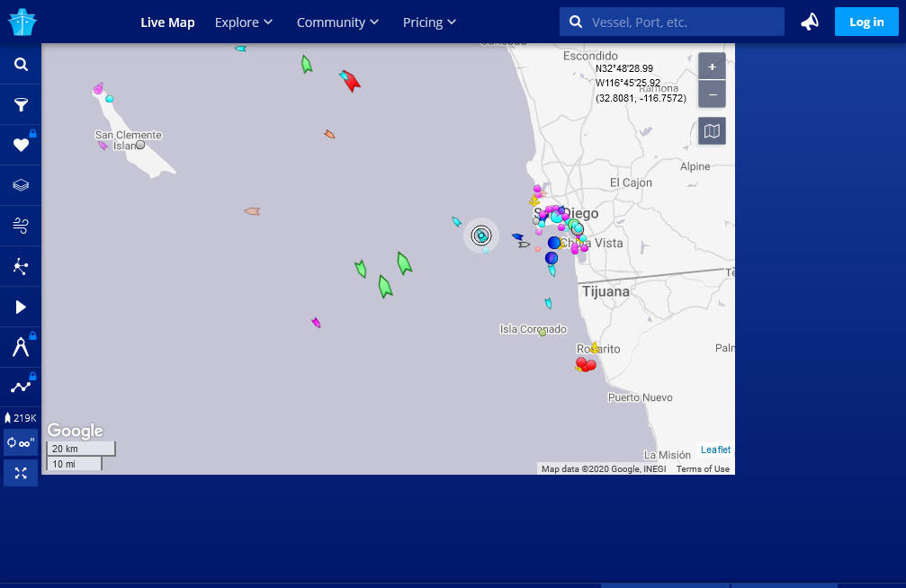Expand the Explore menu
906x588 pixels.
[243, 22]
